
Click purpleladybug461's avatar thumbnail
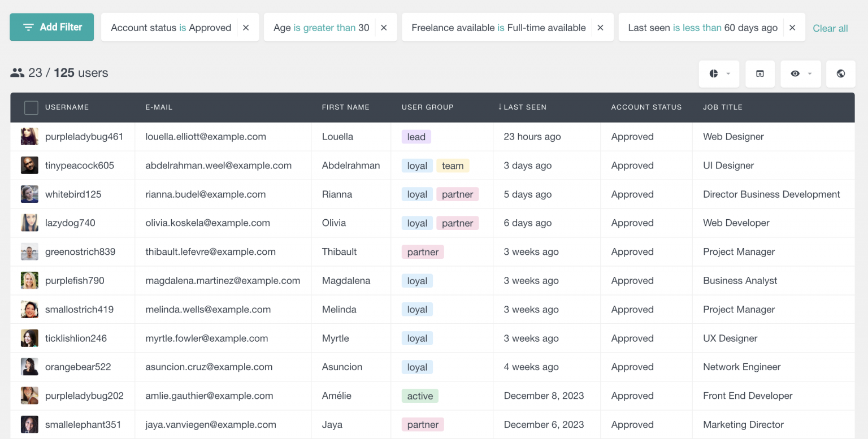pyautogui.click(x=29, y=137)
